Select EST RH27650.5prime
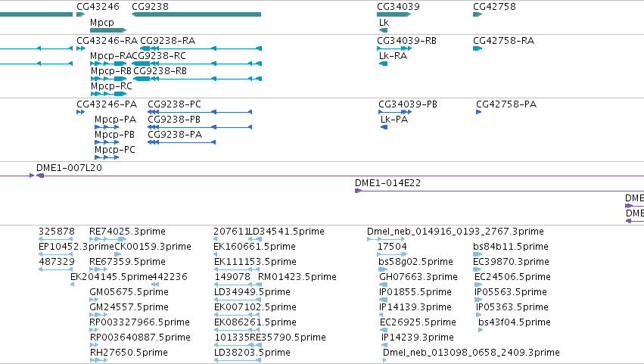The image size is (644, 364). (x=129, y=353)
